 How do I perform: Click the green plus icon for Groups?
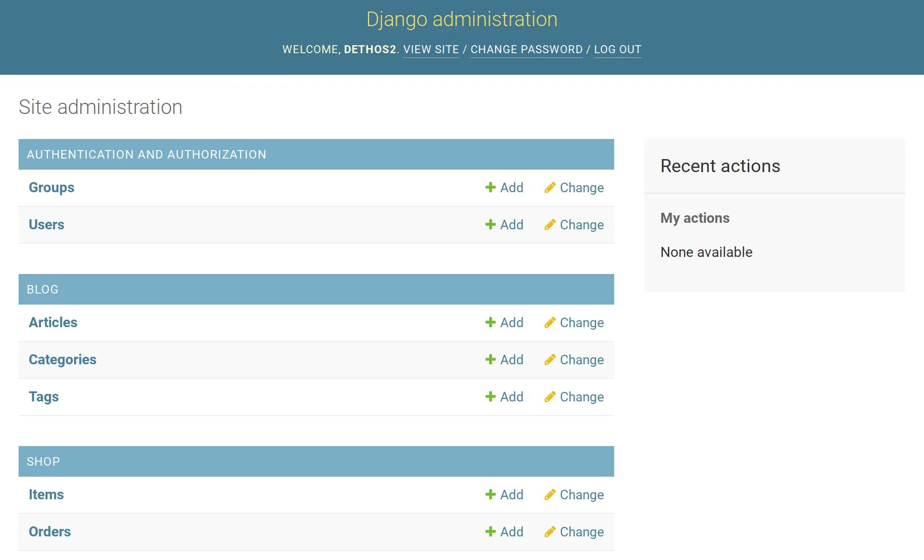click(491, 187)
